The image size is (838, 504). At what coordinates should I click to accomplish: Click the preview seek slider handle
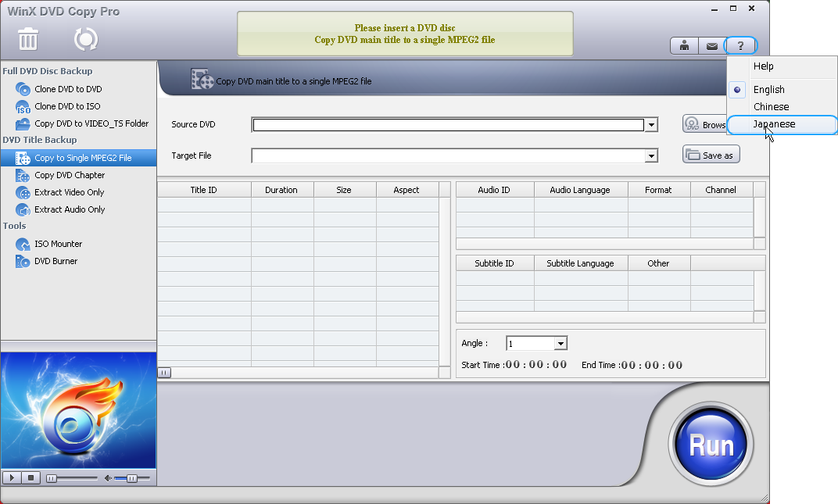[x=52, y=478]
